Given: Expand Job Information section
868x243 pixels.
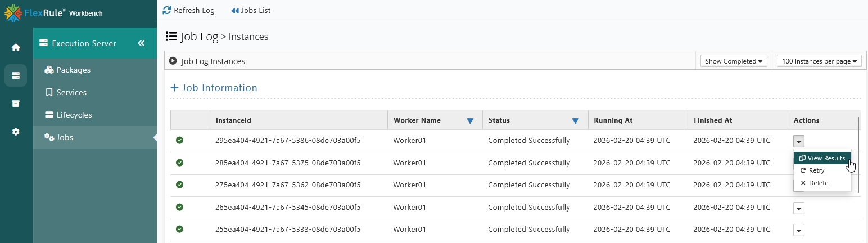Looking at the screenshot, I should 214,88.
